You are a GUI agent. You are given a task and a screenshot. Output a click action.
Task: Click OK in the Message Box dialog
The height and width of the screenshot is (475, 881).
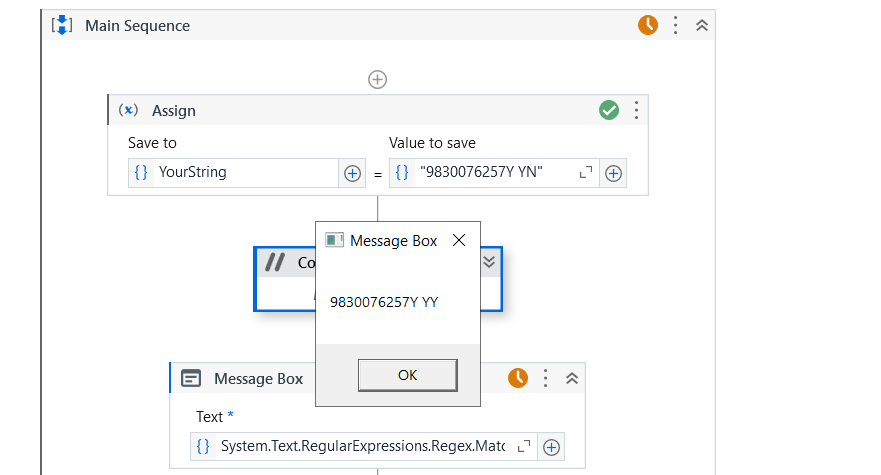407,375
